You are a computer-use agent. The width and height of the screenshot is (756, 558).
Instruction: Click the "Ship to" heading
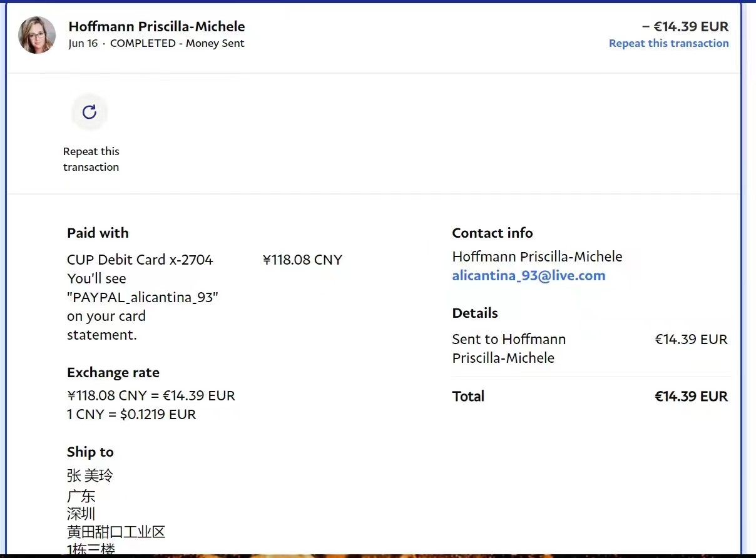90,452
